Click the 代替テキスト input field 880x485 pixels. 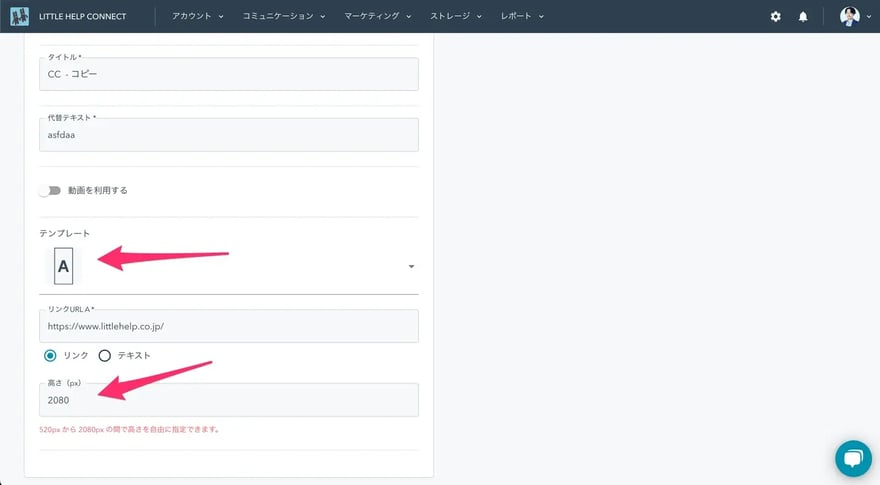coord(229,135)
